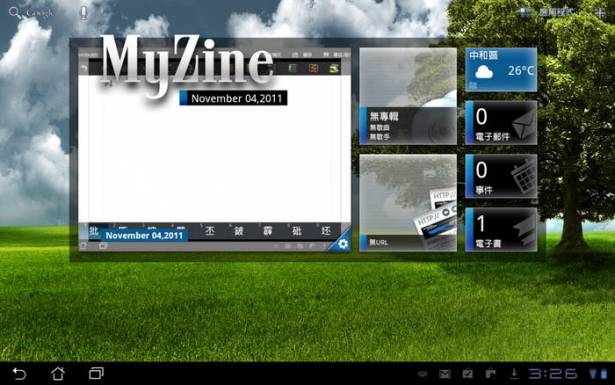Show recent apps with the overlapping-windows icon
The width and height of the screenshot is (615, 385).
click(96, 373)
